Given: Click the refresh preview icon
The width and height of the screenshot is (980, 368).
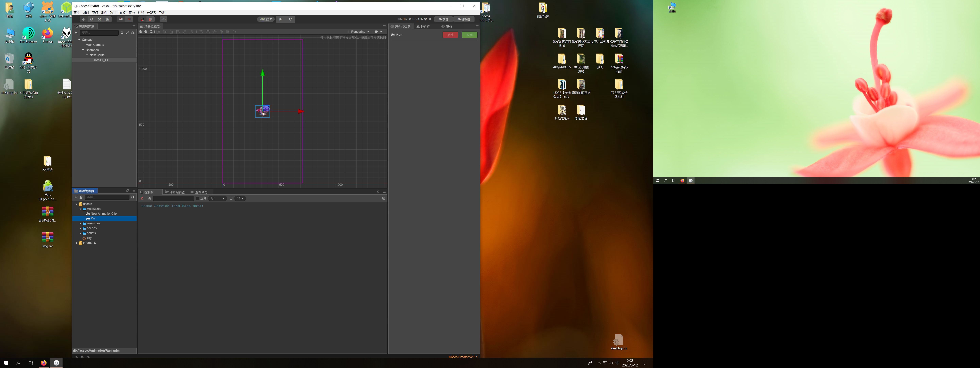Looking at the screenshot, I should [x=290, y=19].
